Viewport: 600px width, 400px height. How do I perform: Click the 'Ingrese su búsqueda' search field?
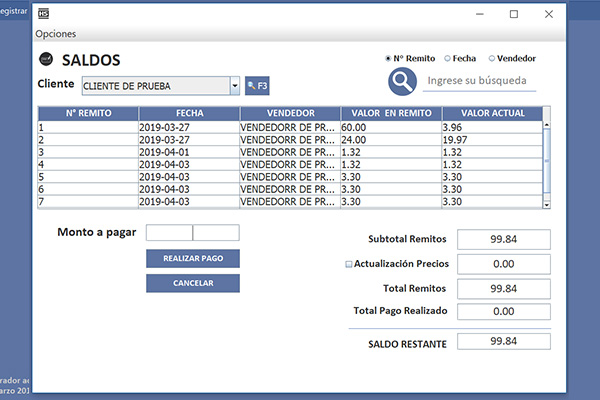point(478,81)
